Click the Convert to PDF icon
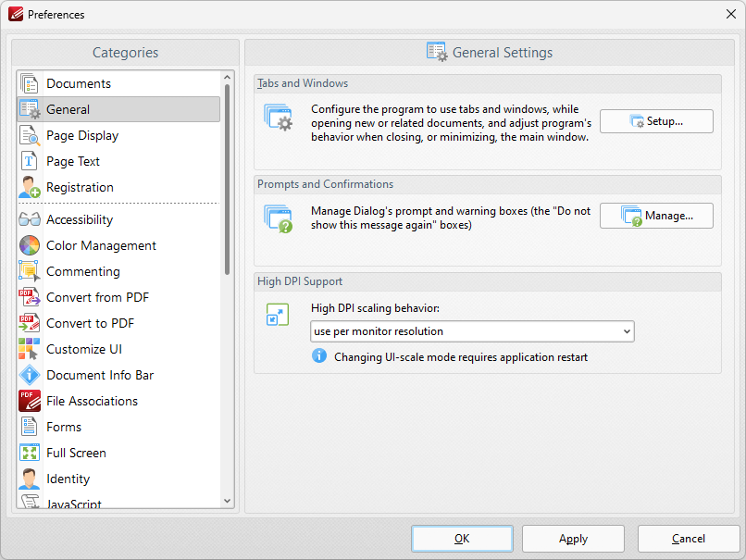This screenshot has height=560, width=746. (30, 323)
